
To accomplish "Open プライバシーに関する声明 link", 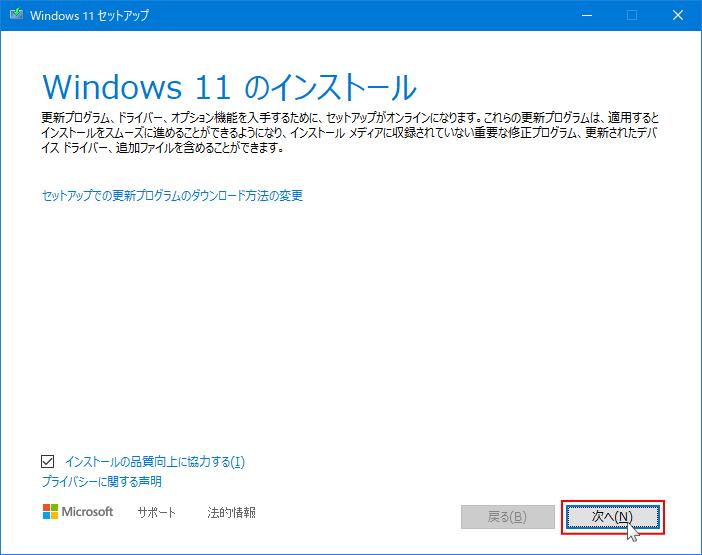I will [102, 482].
